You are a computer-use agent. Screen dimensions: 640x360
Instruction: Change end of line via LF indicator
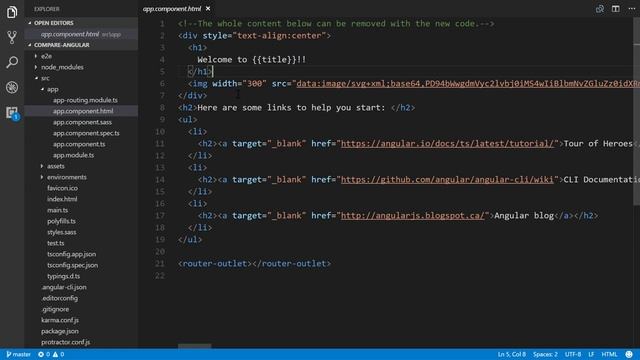tap(591, 354)
